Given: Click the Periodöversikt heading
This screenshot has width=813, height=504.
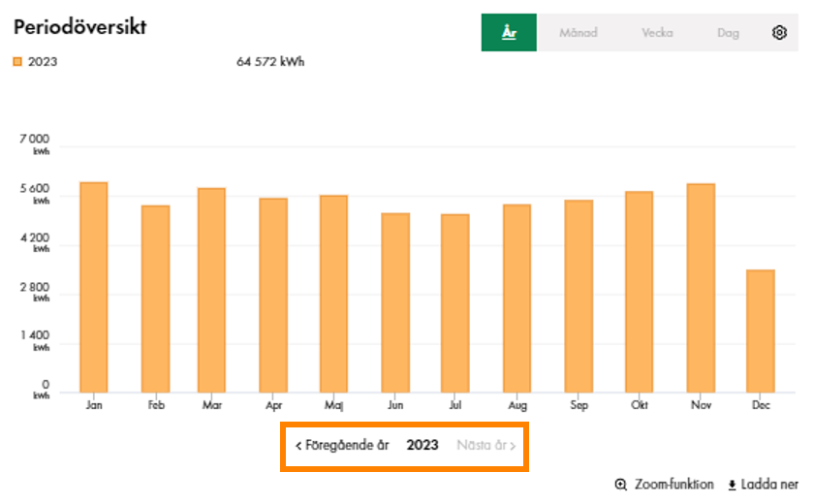Looking at the screenshot, I should (79, 27).
